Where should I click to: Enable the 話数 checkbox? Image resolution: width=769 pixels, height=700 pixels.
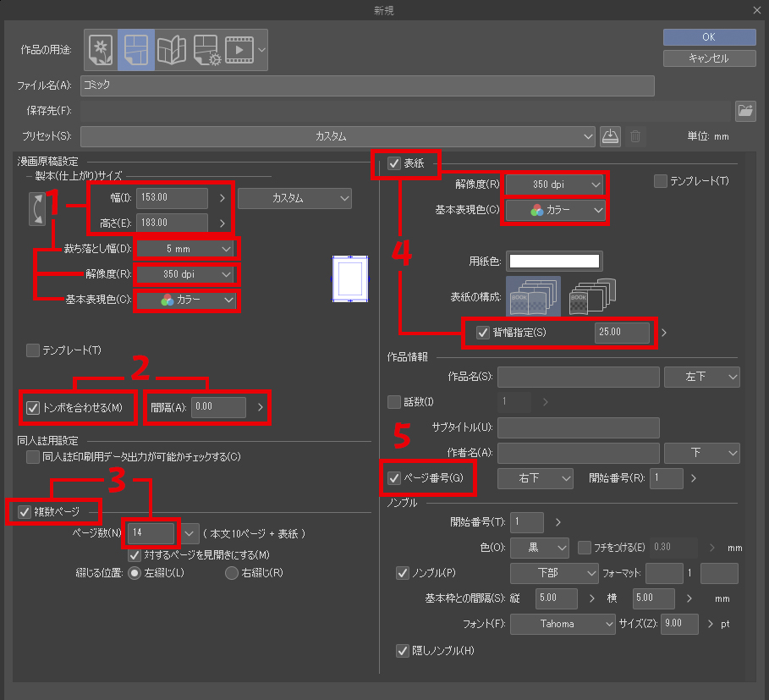click(394, 401)
